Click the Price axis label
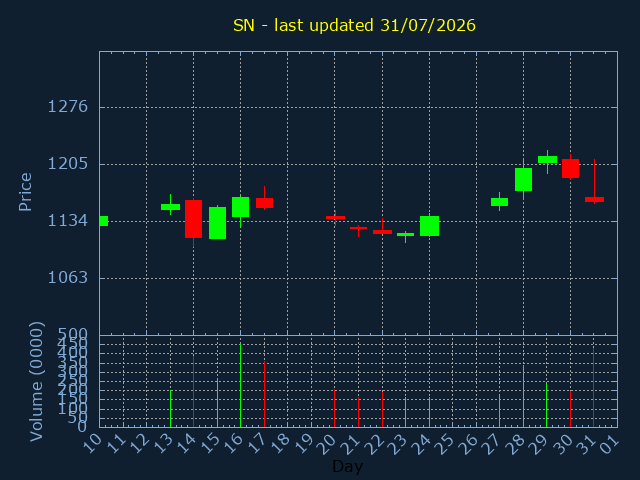 point(25,192)
